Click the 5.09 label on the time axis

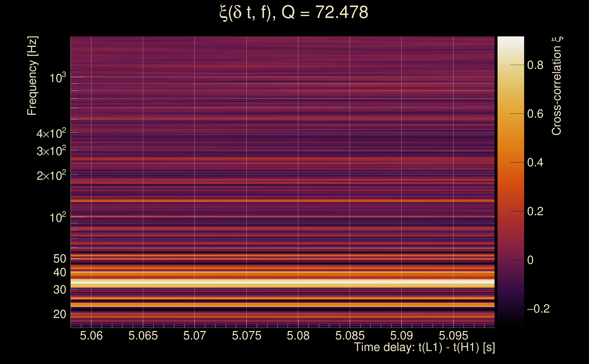click(x=401, y=336)
